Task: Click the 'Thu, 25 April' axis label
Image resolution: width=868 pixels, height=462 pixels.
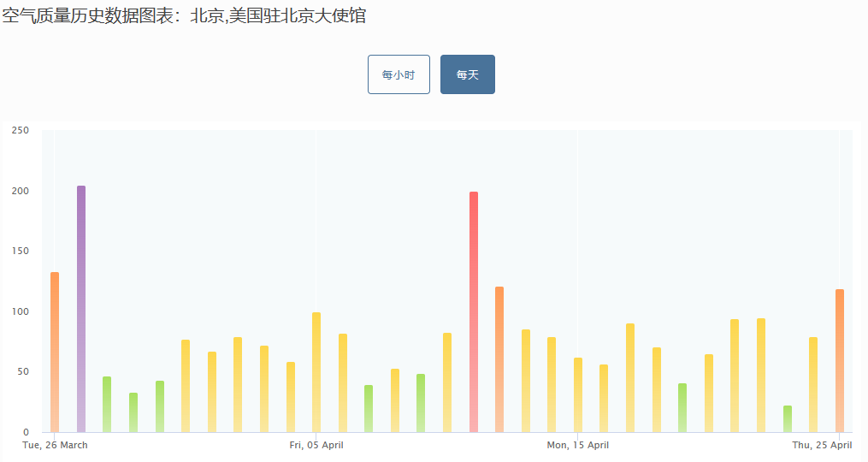Action: [822, 445]
